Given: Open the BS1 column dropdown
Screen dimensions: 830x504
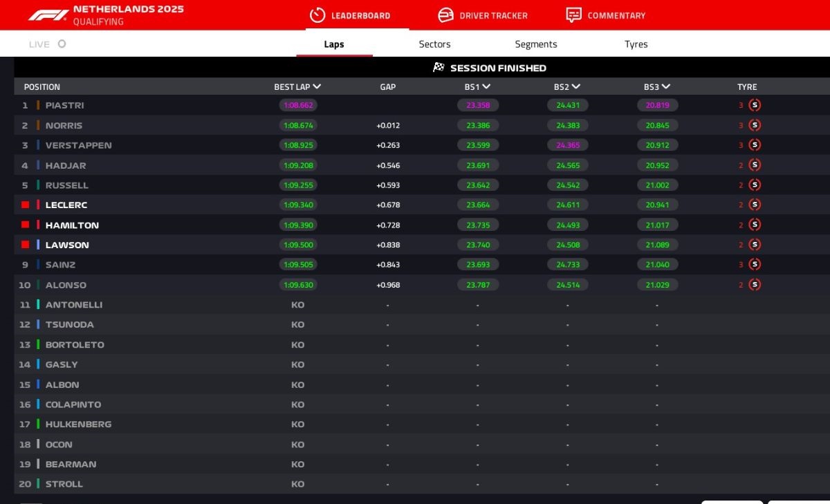Looking at the screenshot, I should [486, 87].
